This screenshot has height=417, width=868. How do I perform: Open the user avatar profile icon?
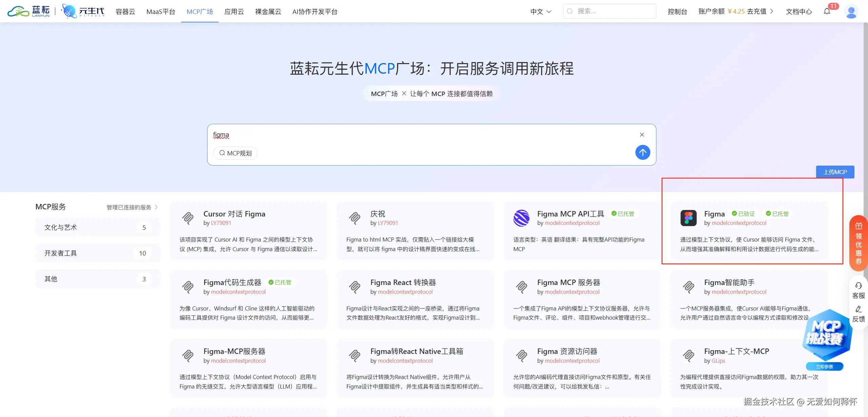click(x=851, y=12)
